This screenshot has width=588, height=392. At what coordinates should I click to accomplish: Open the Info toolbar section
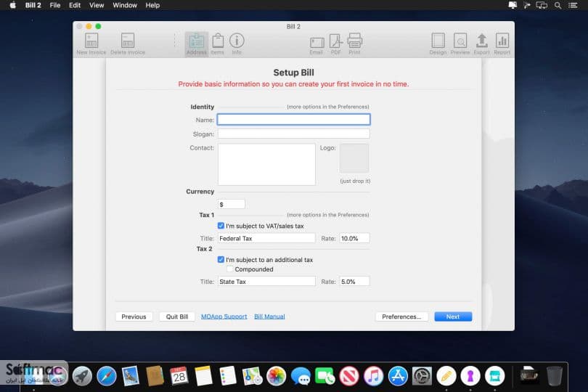tap(237, 44)
